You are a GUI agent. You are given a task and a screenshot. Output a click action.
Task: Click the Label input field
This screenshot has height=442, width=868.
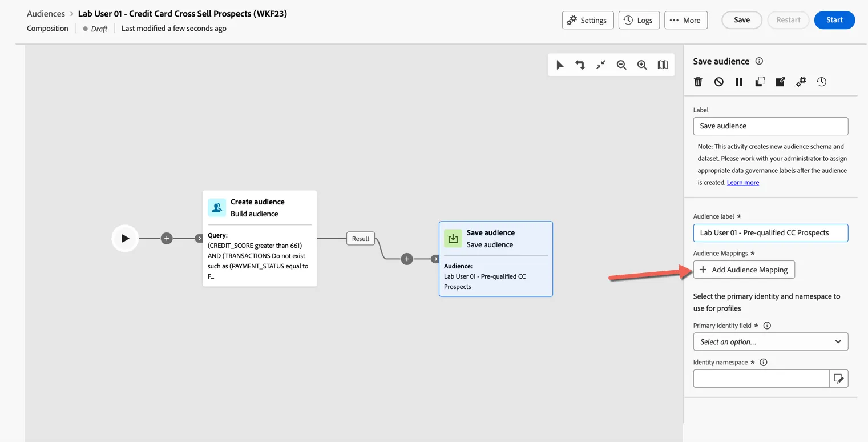point(770,126)
